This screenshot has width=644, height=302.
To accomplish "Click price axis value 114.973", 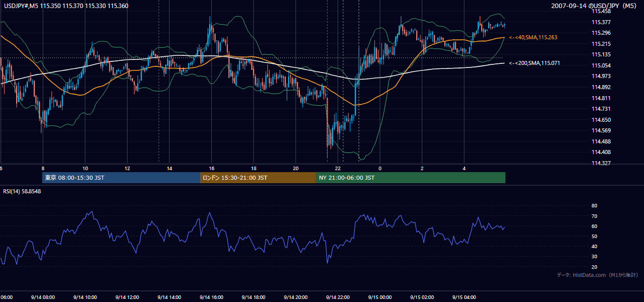I will click(x=601, y=76).
